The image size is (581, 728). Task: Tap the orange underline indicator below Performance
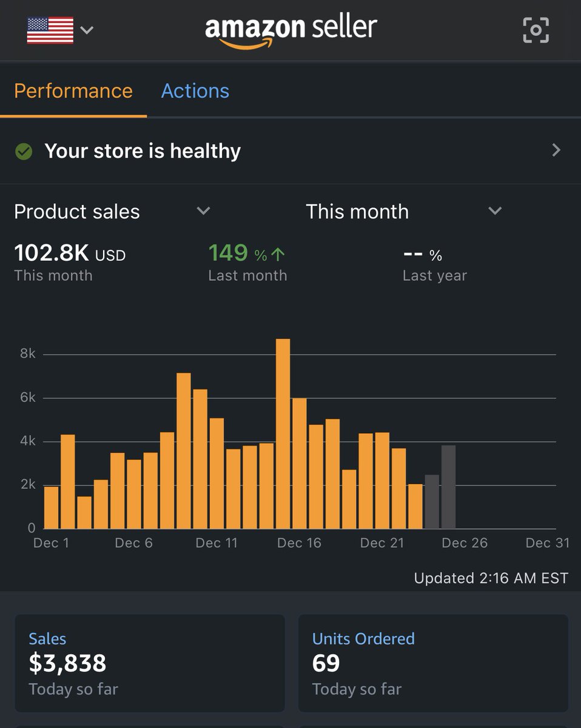[73, 114]
